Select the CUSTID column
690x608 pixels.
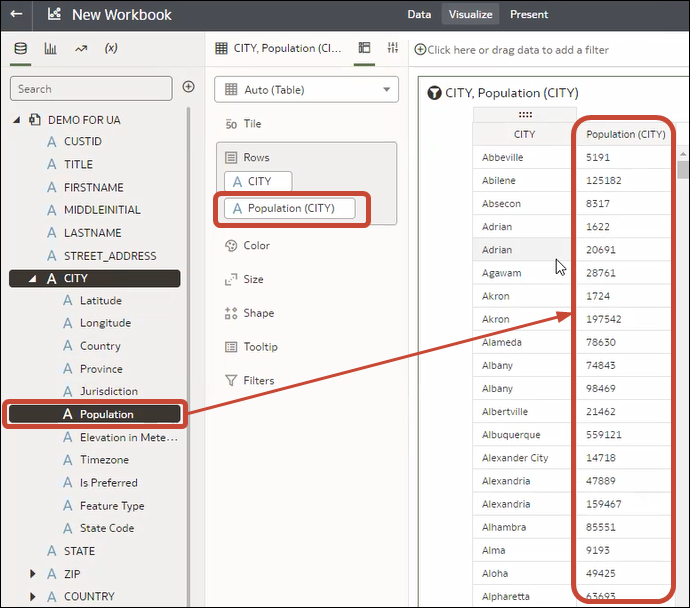[83, 141]
